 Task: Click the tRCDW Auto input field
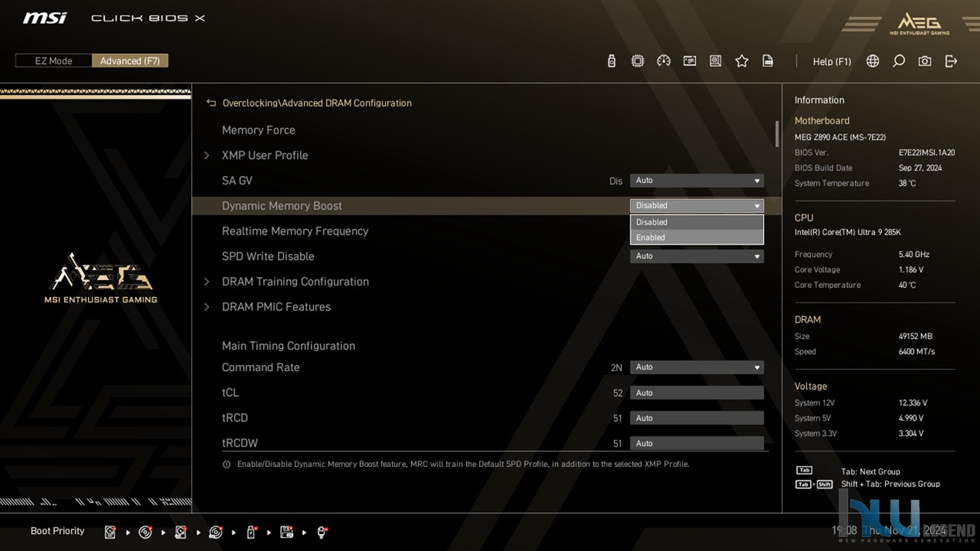(x=697, y=444)
